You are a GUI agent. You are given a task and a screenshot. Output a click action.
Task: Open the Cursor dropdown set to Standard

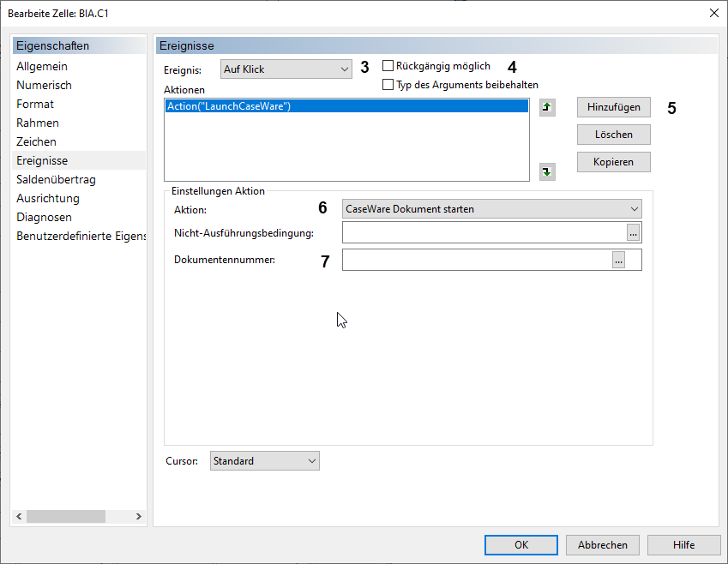tap(265, 461)
